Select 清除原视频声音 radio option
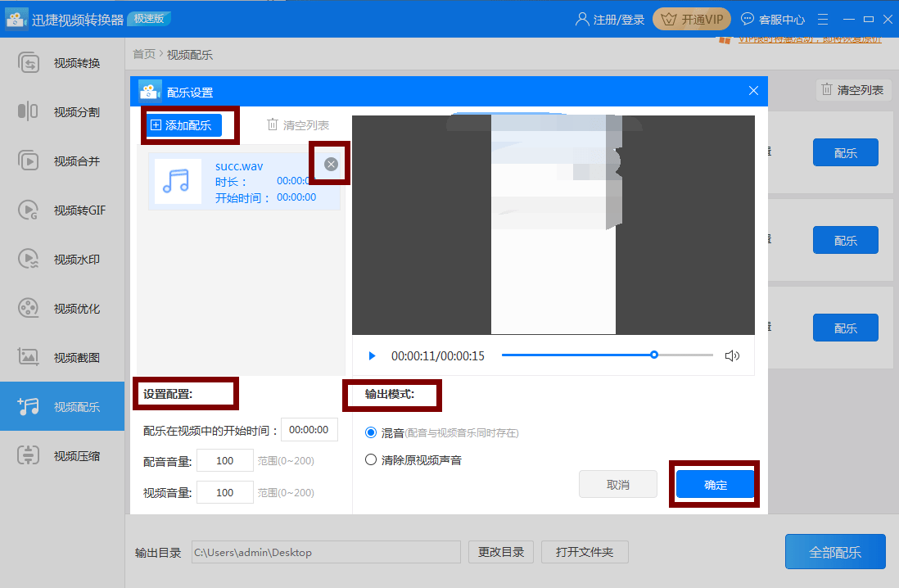This screenshot has width=899, height=588. pos(371,459)
